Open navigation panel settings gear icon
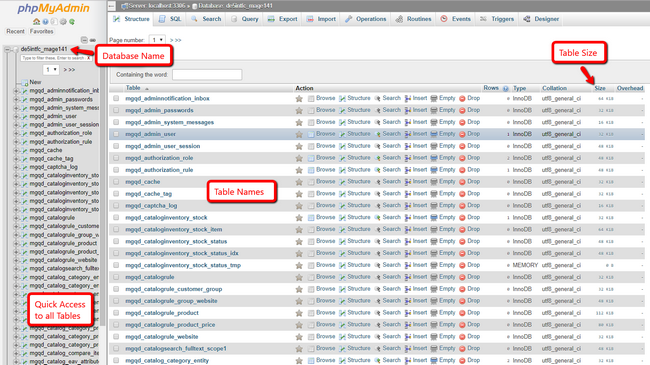Screen dimensions: 650x365 (x=63, y=22)
